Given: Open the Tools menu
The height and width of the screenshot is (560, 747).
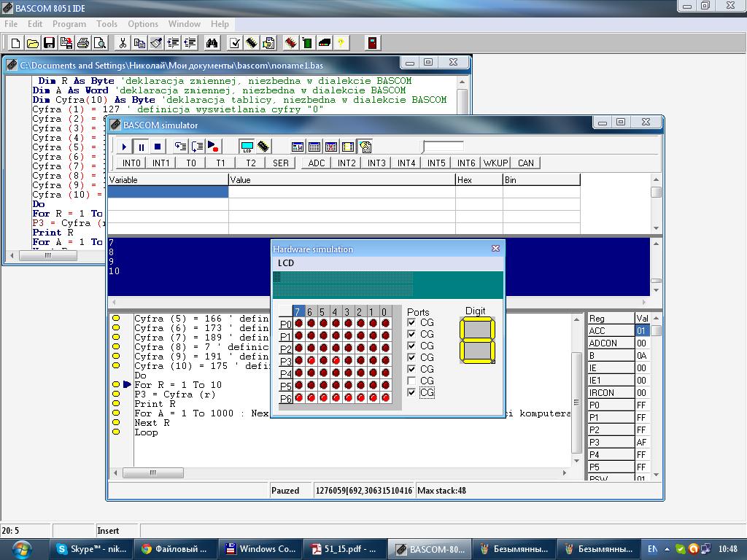Looking at the screenshot, I should pyautogui.click(x=107, y=24).
